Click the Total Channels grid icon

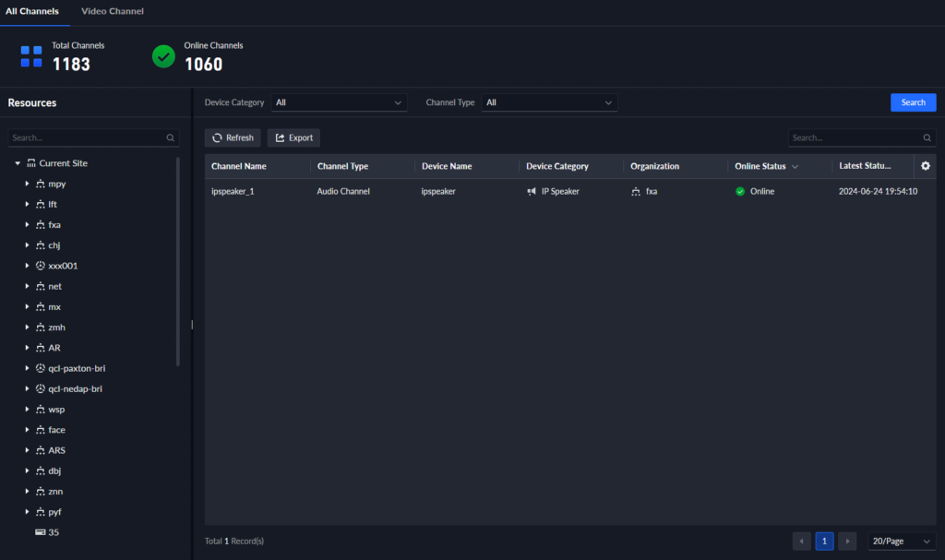pyautogui.click(x=31, y=56)
